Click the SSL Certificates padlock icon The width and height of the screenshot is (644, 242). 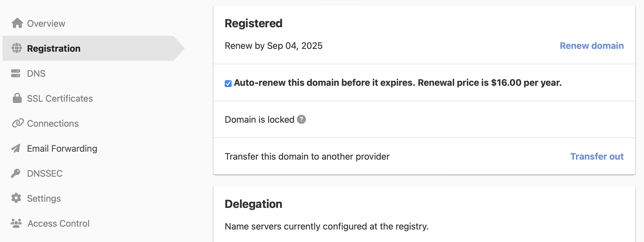tap(17, 98)
